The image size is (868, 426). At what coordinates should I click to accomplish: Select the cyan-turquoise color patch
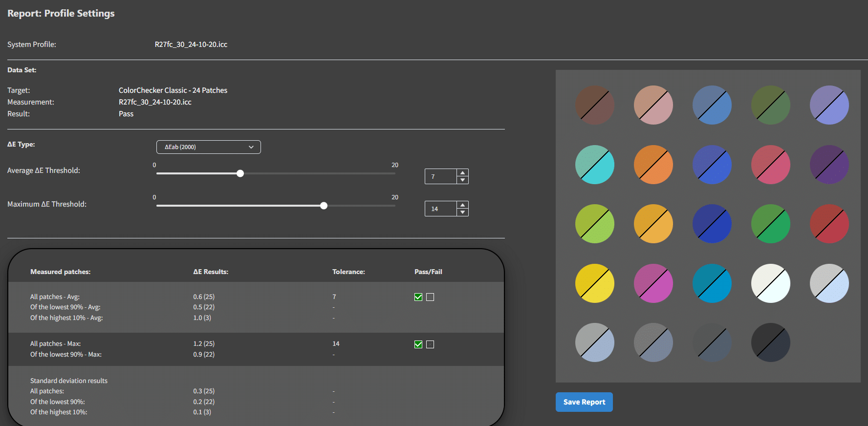[x=594, y=165]
